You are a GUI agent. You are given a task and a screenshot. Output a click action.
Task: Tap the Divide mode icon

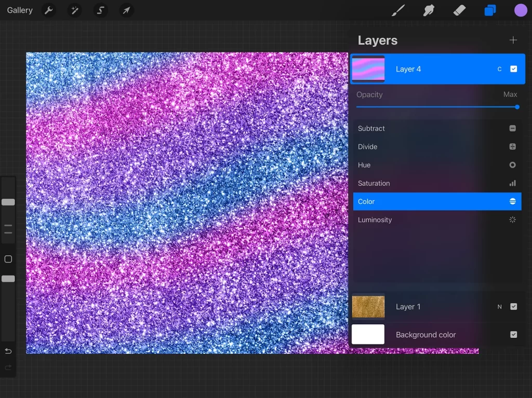[x=513, y=146]
